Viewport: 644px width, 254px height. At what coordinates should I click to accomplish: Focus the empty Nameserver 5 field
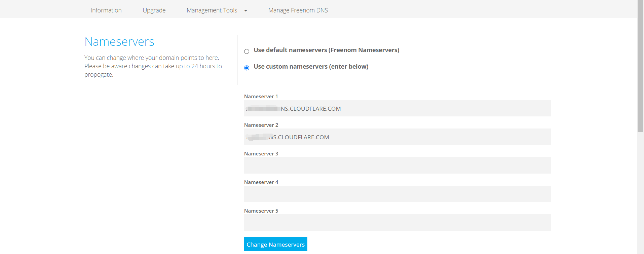397,223
